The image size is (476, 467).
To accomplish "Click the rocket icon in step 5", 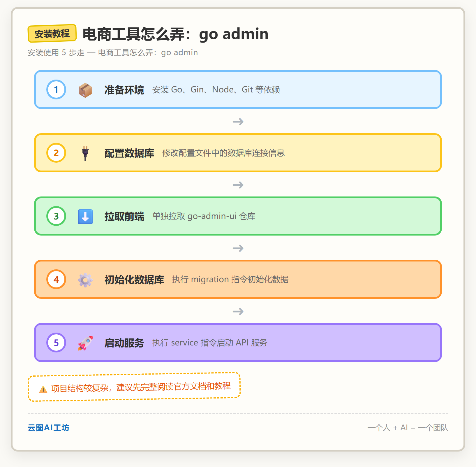I will (85, 343).
